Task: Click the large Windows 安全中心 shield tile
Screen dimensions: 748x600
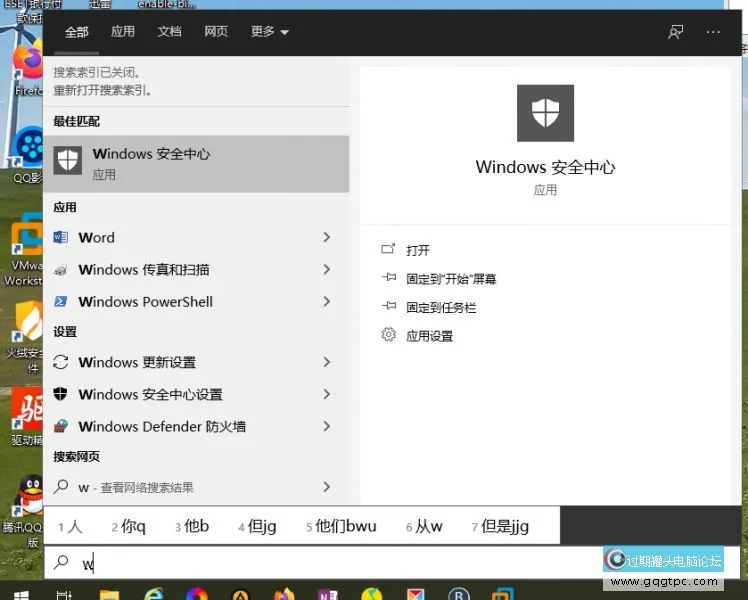Action: pyautogui.click(x=545, y=113)
